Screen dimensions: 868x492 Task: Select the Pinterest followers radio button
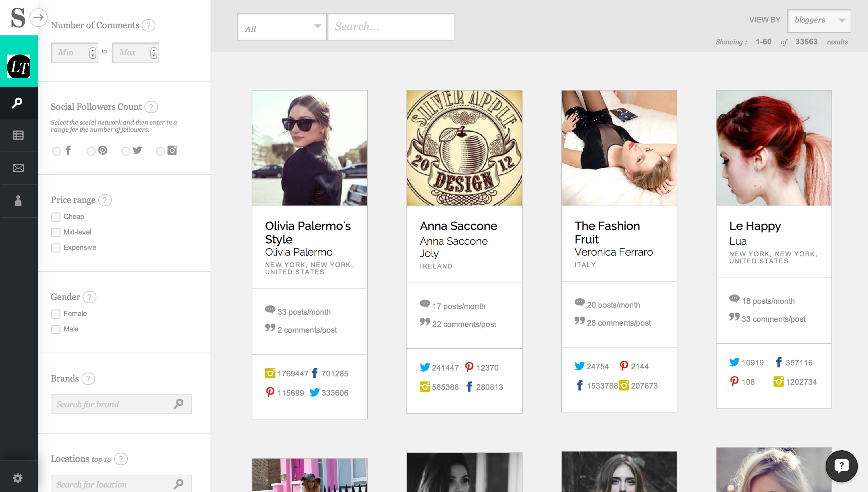point(91,151)
